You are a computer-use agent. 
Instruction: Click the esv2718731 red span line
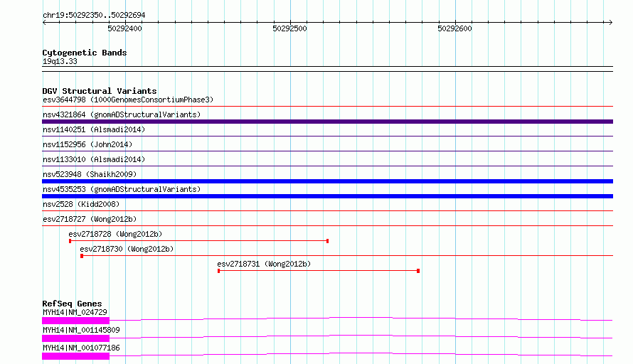[x=319, y=271]
